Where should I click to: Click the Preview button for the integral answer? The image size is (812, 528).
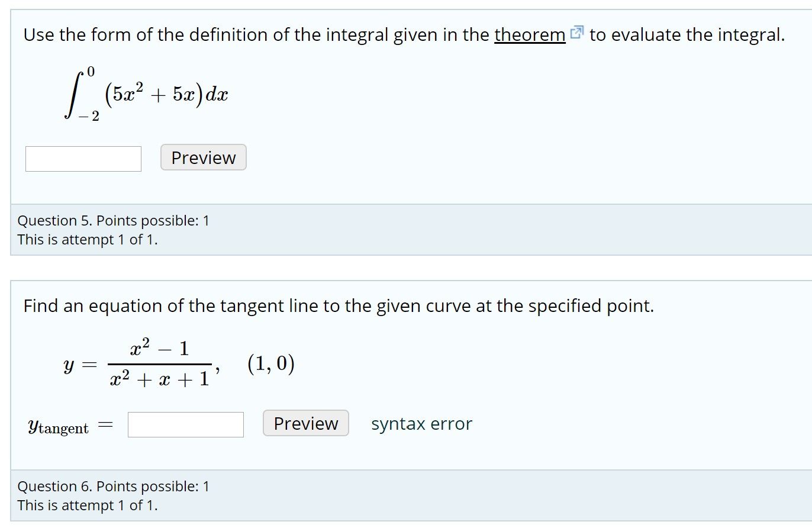coord(203,157)
